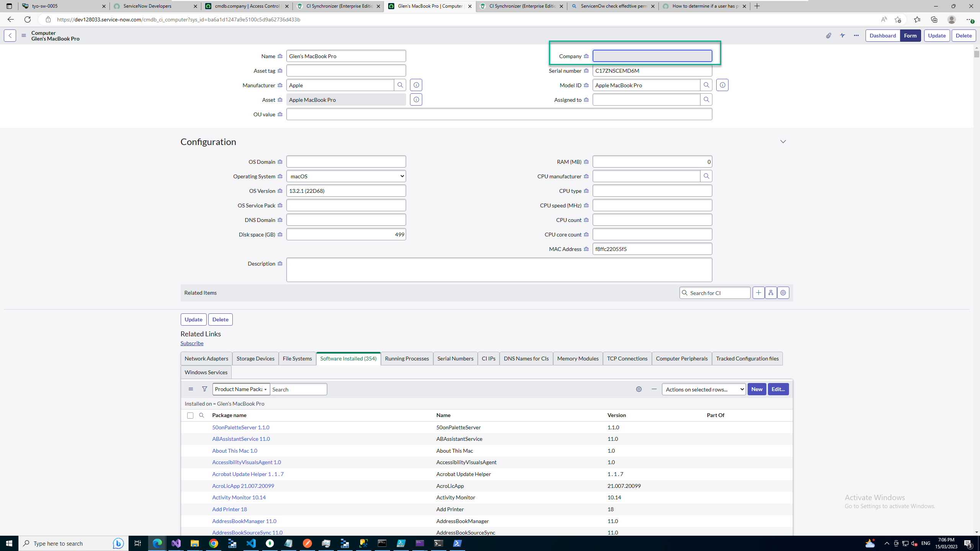The image size is (980, 551).
Task: Click the gear icon beside Company label
Action: click(586, 56)
